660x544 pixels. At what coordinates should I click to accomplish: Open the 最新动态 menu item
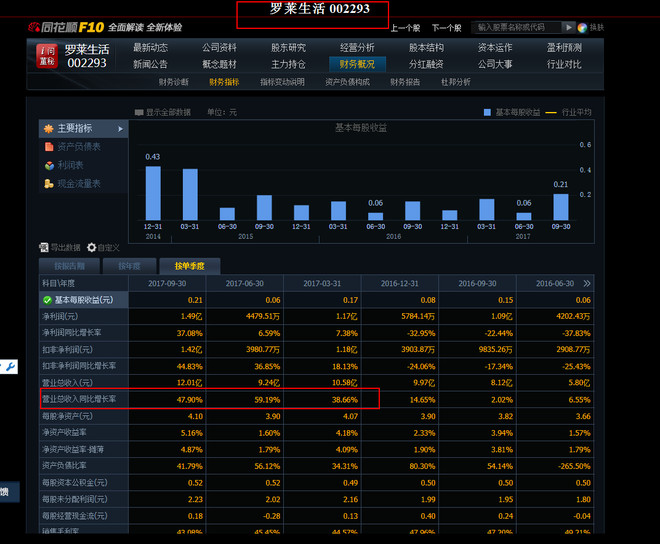[x=150, y=48]
